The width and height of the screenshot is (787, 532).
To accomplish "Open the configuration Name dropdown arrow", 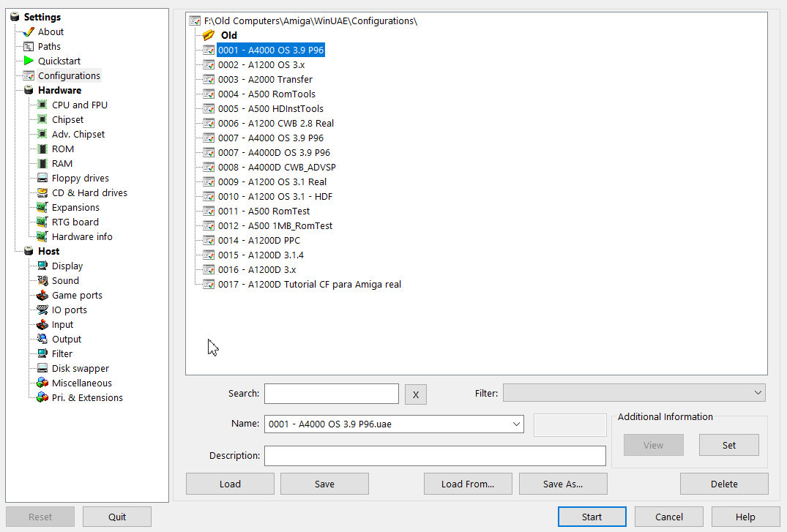I will [x=516, y=424].
